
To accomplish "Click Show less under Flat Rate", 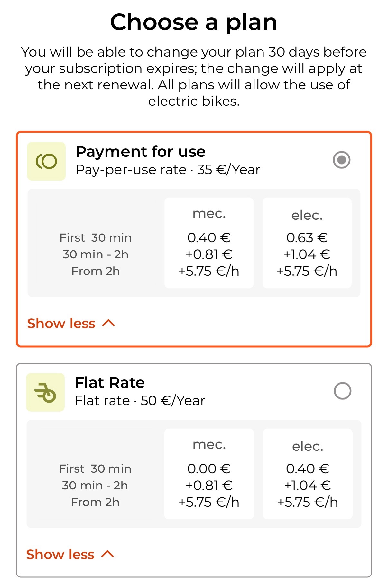I will [60, 554].
